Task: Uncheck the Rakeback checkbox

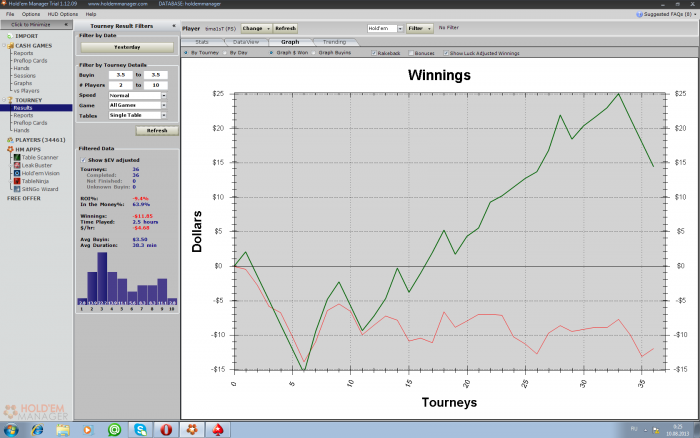Action: [x=374, y=53]
